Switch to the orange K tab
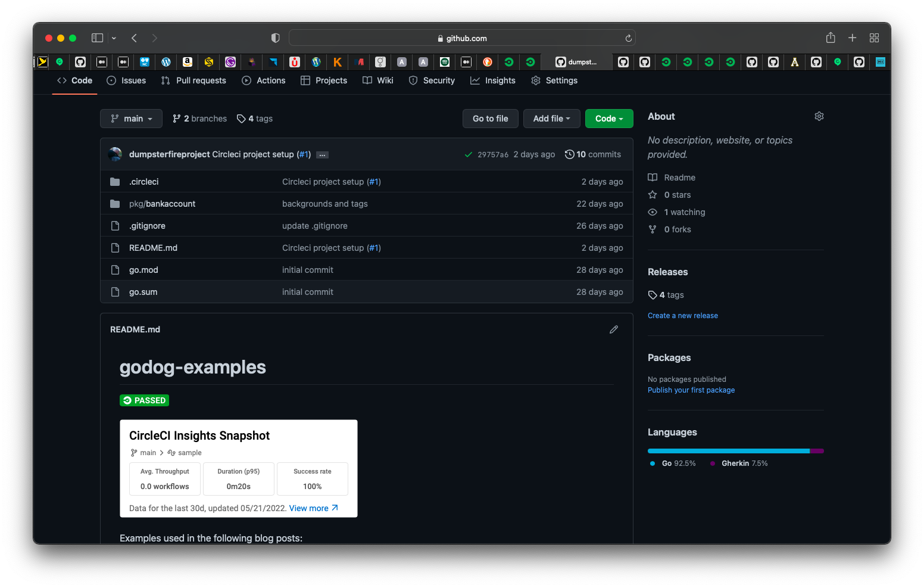 (x=338, y=62)
